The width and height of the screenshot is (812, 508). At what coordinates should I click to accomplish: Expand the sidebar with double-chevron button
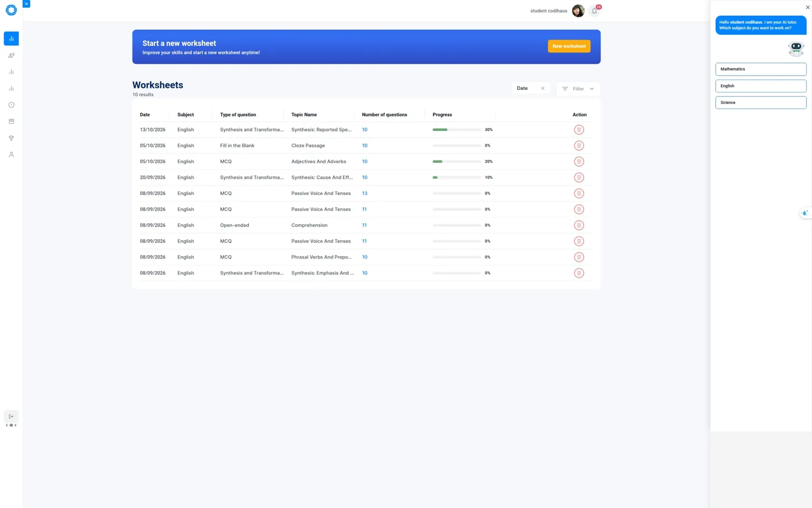[x=26, y=4]
